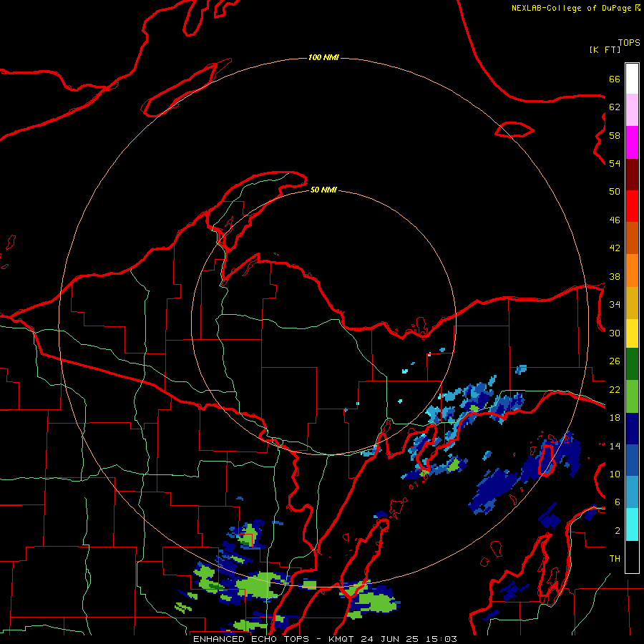Click the legend value "30"
Viewport: 644px width, 644px height.
click(x=615, y=333)
